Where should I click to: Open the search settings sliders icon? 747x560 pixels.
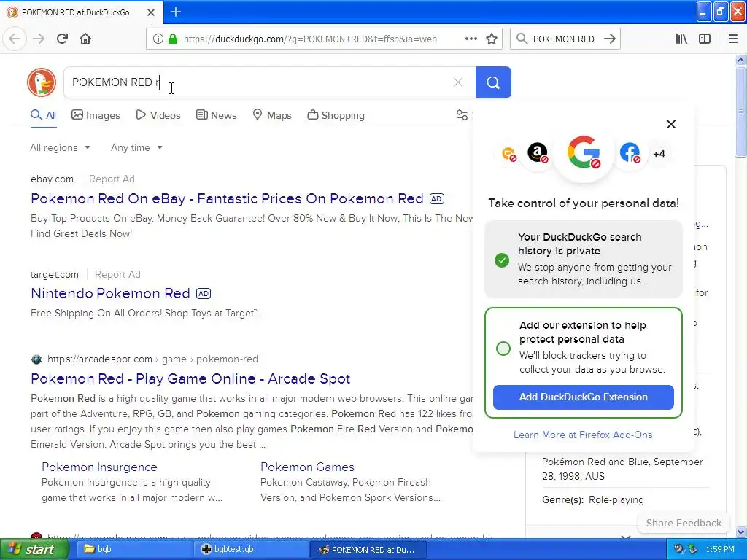[462, 115]
